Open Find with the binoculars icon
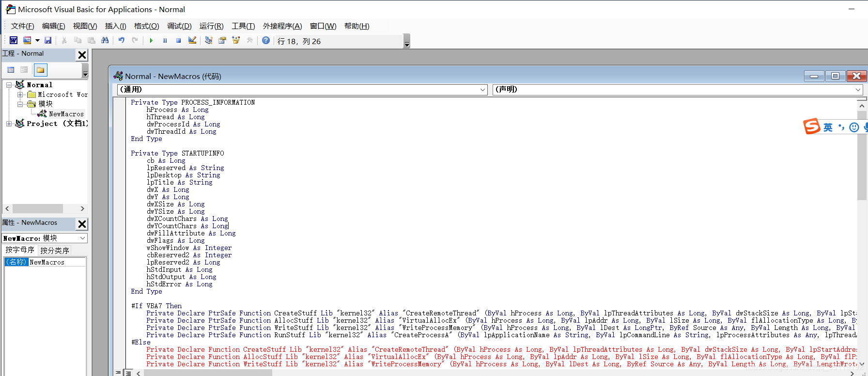This screenshot has height=376, width=868. click(105, 41)
